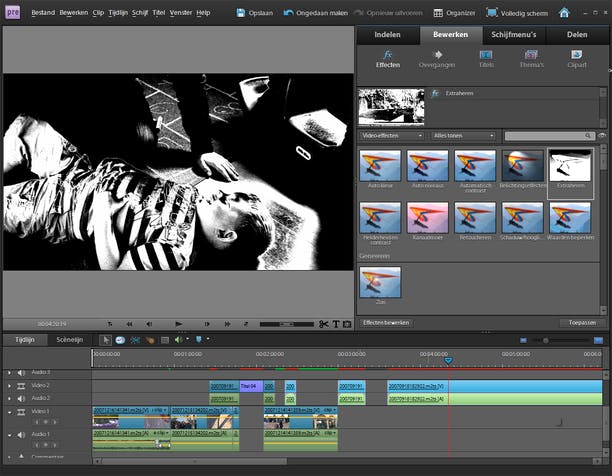Switch to the Scènelijn tab

click(69, 340)
